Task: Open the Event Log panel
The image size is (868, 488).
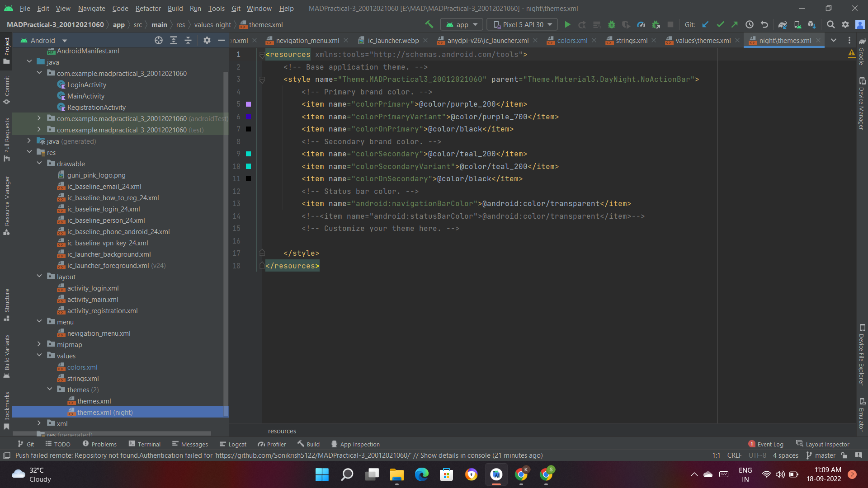Action: point(766,444)
